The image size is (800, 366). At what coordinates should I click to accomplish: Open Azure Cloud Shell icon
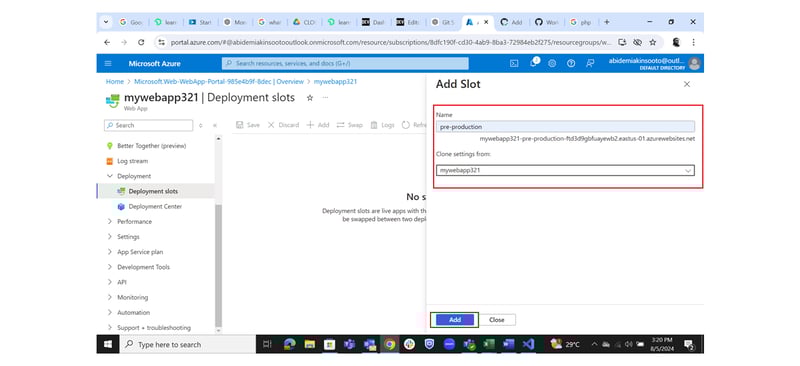(x=514, y=63)
